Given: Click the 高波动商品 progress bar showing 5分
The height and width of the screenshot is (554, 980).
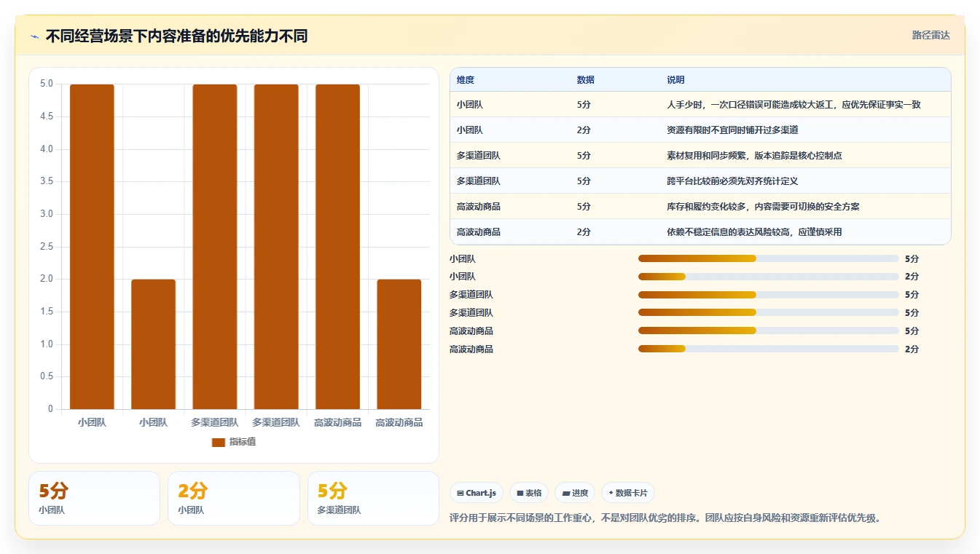Looking at the screenshot, I should pyautogui.click(x=769, y=331).
